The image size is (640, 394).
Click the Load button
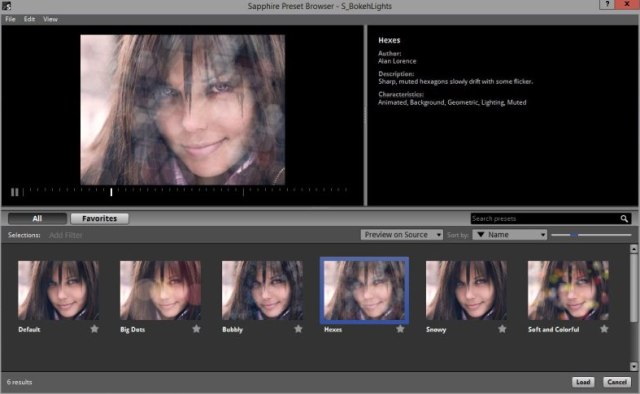coord(583,382)
